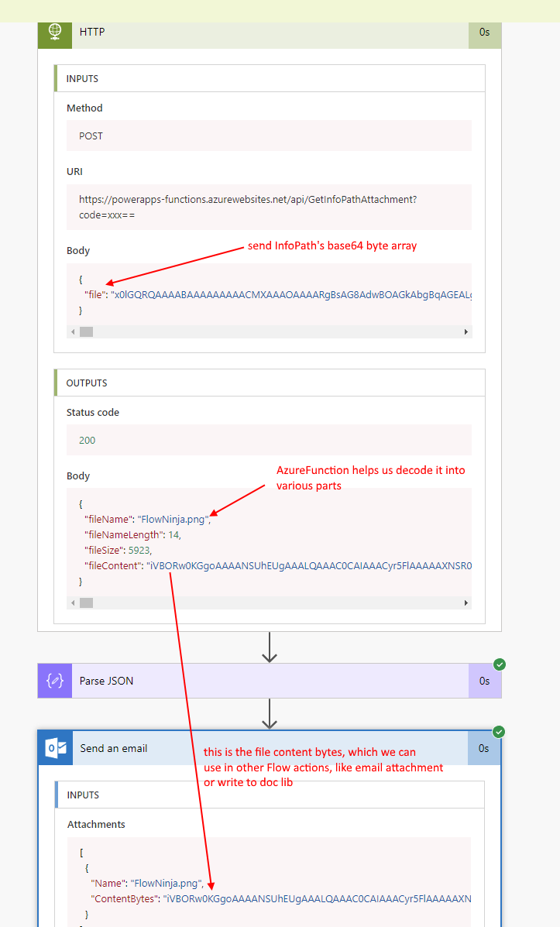Click the Parse JSON curly braces icon
Viewport: 560px width, 927px height.
(x=55, y=681)
